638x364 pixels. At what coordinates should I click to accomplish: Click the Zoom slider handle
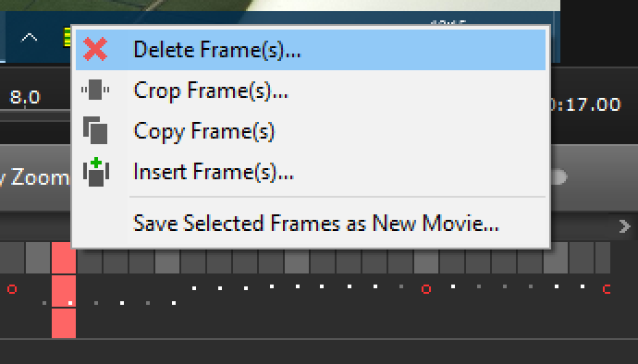[558, 177]
